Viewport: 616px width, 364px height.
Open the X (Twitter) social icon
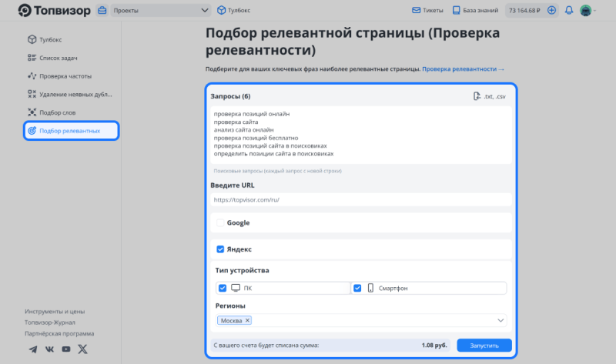point(82,349)
